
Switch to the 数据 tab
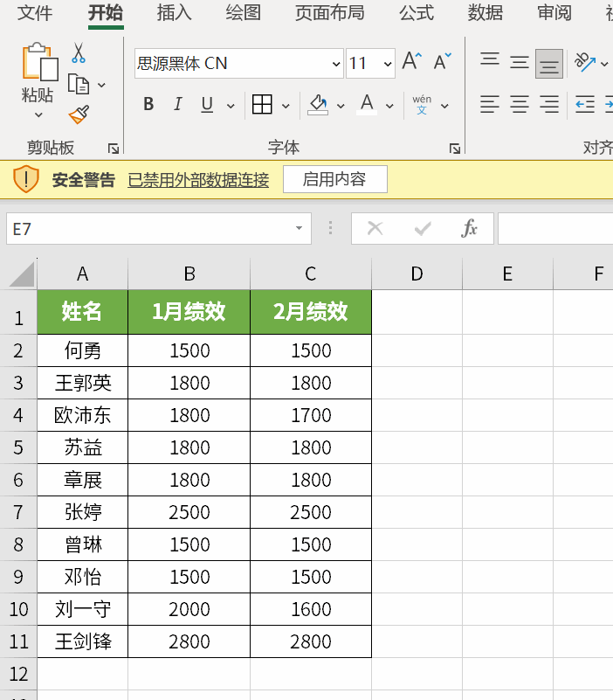(x=486, y=12)
